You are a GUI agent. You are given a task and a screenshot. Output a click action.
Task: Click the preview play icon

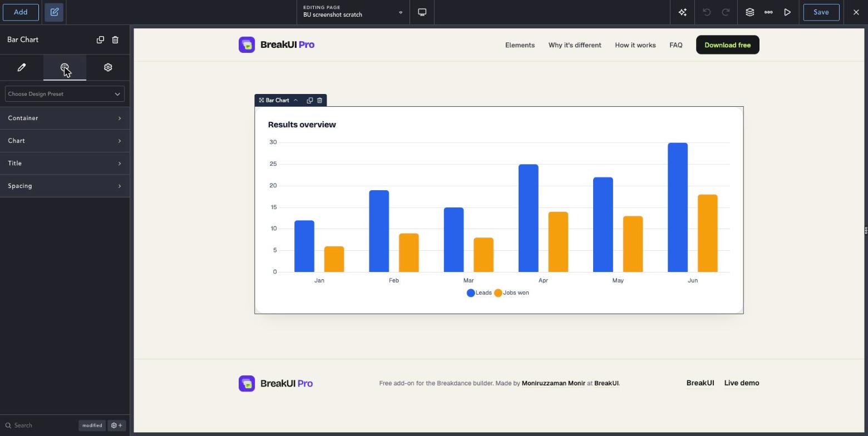point(787,12)
